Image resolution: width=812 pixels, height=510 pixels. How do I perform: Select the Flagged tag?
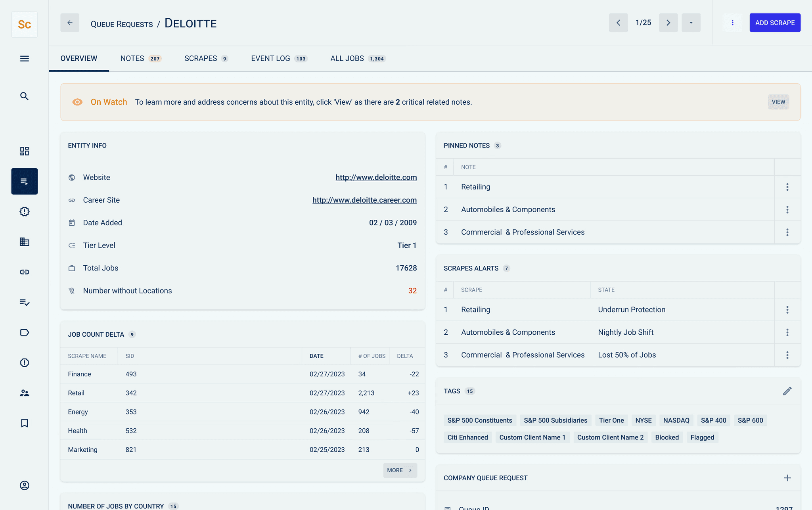(x=702, y=437)
